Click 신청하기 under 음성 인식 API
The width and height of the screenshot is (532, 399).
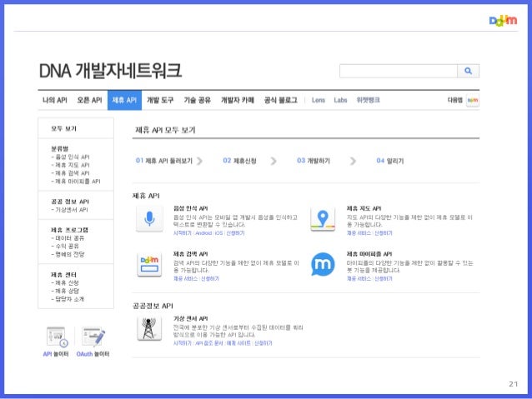point(235,233)
